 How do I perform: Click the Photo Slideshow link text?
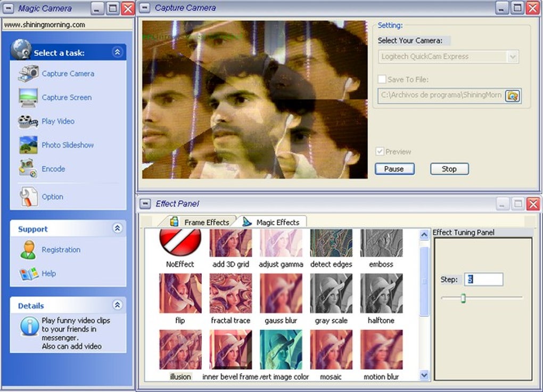[x=68, y=145]
